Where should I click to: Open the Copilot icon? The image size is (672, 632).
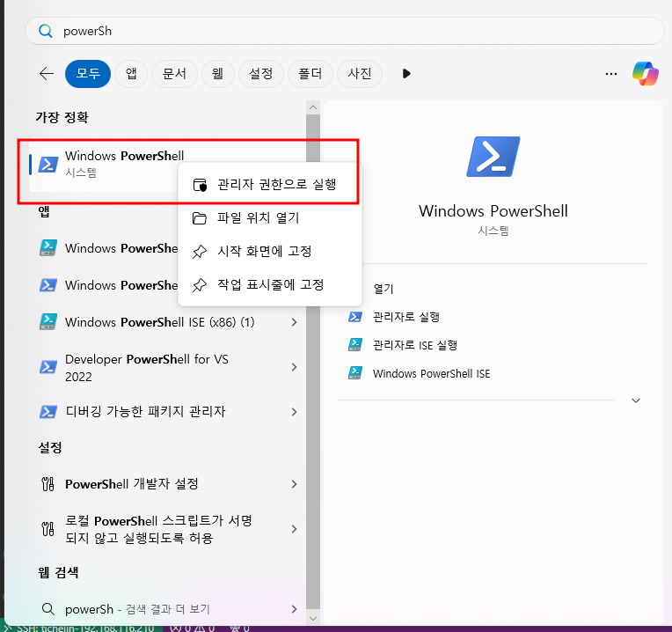click(x=646, y=74)
